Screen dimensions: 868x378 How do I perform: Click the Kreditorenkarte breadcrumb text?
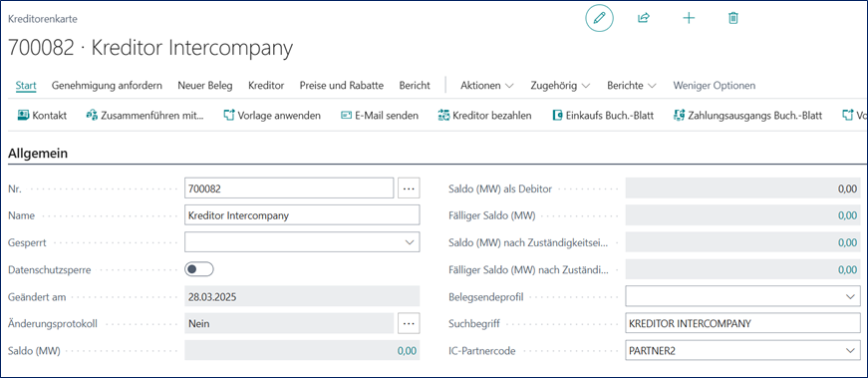pyautogui.click(x=43, y=19)
